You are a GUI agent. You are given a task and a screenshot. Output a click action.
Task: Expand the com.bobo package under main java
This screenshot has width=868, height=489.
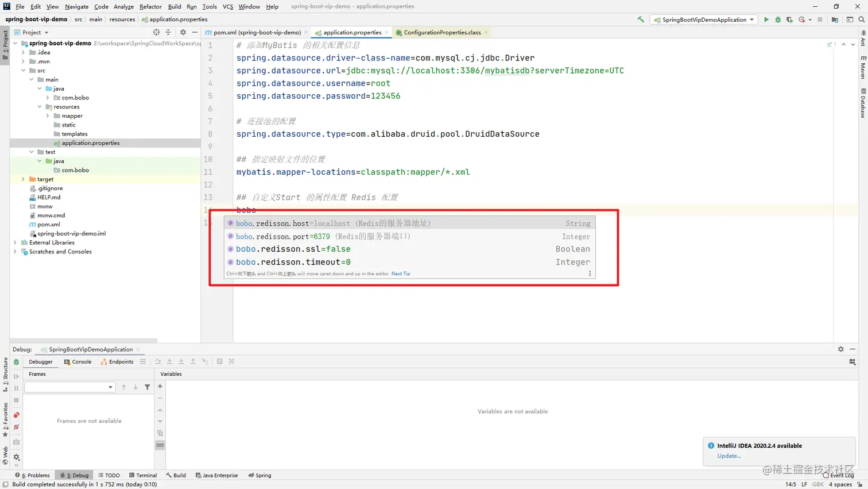48,98
